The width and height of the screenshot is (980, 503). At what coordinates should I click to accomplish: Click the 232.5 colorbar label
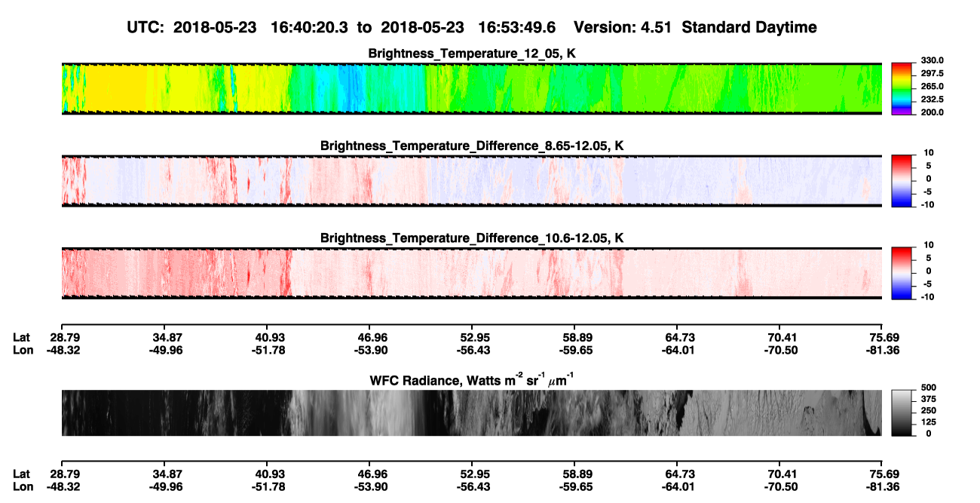click(x=933, y=100)
